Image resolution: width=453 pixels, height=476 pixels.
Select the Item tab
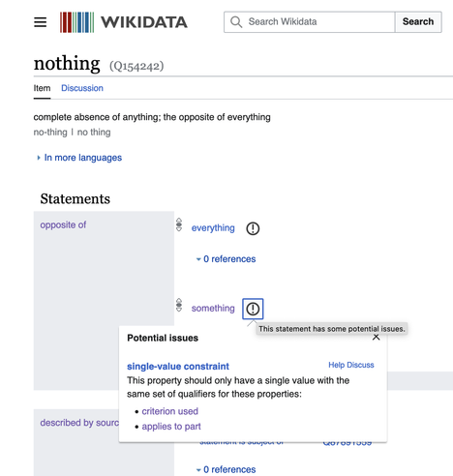42,88
